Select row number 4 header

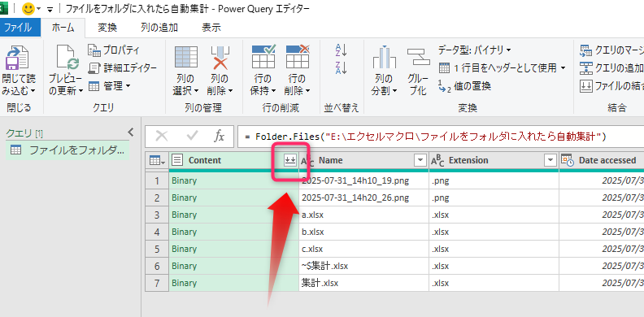[x=157, y=232]
